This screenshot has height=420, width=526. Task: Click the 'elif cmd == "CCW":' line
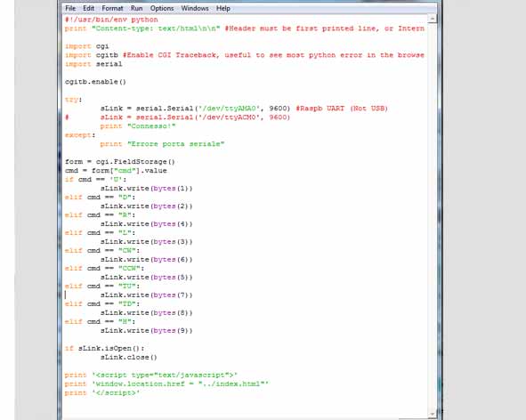(x=105, y=269)
